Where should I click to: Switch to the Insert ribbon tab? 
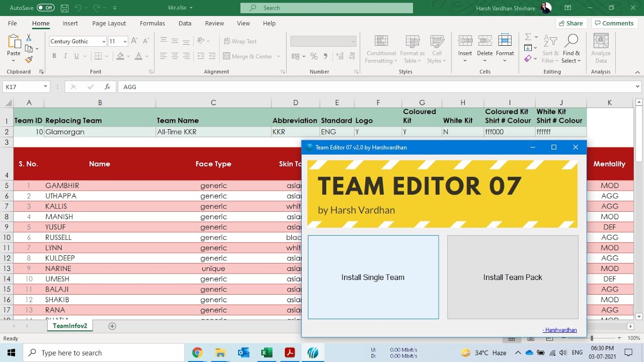(x=70, y=23)
